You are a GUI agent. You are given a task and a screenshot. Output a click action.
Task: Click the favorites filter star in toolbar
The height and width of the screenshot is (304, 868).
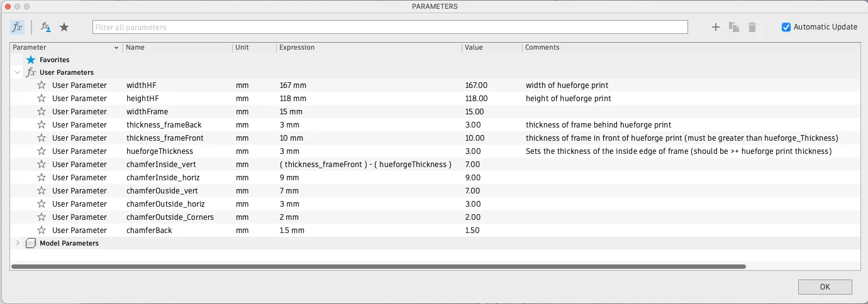(x=64, y=27)
